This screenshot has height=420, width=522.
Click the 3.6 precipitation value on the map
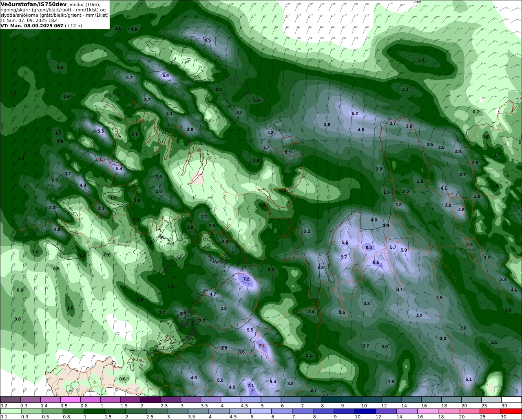241,352
